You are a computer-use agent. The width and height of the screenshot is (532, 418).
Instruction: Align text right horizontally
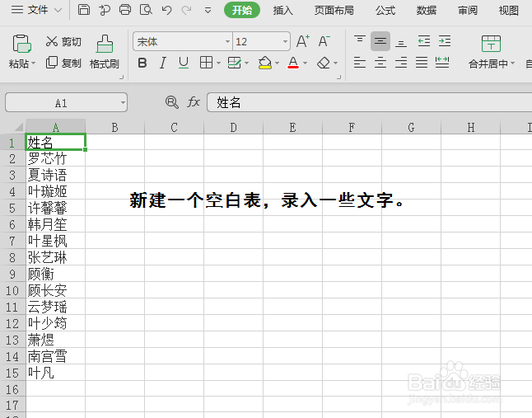click(401, 63)
